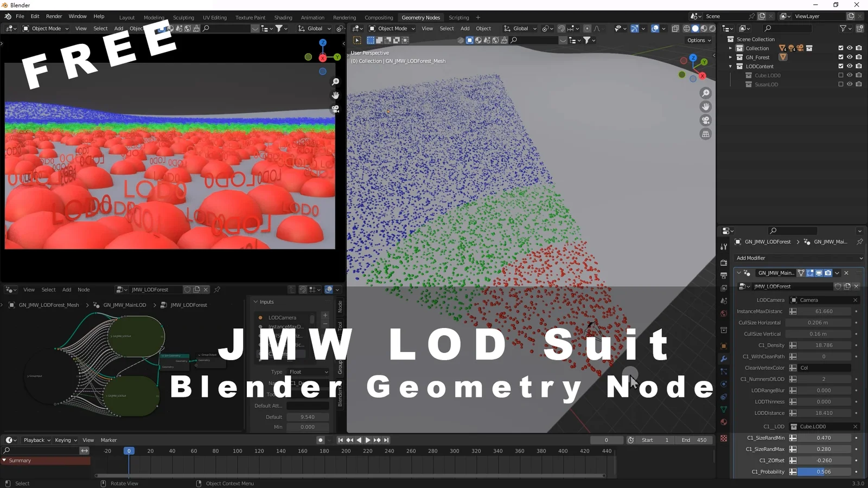Viewport: 868px width, 488px height.
Task: Select the pan hand tool in main viewport
Action: click(x=705, y=107)
